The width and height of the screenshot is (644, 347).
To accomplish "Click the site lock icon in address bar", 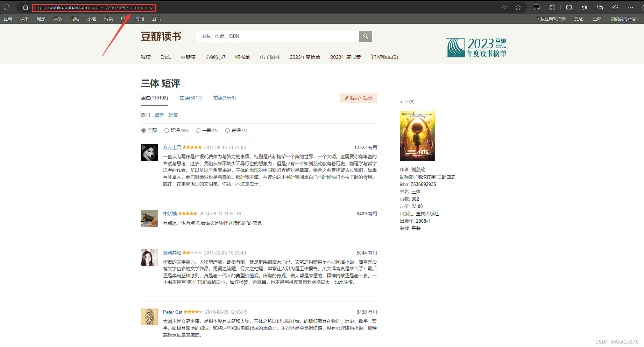I will pyautogui.click(x=25, y=7).
